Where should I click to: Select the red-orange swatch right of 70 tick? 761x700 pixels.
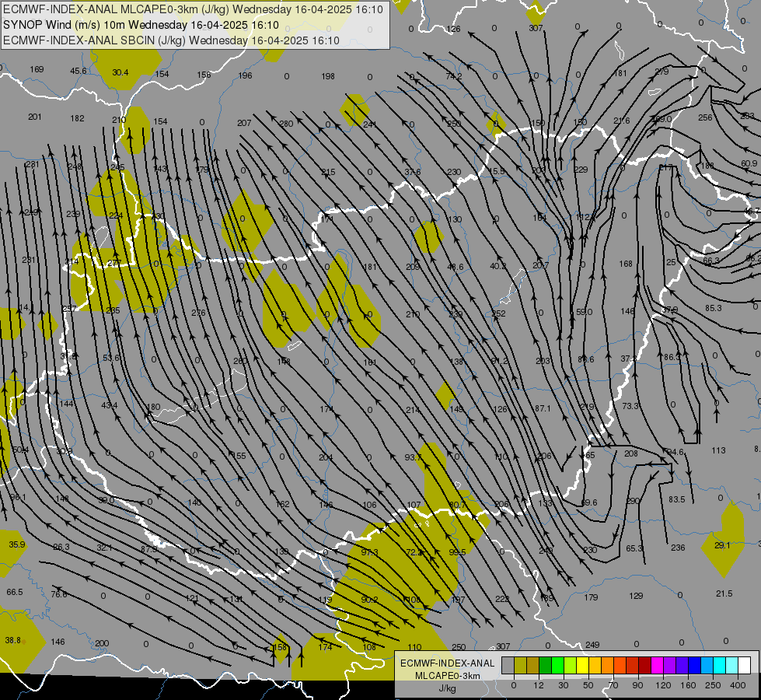pyautogui.click(x=620, y=665)
